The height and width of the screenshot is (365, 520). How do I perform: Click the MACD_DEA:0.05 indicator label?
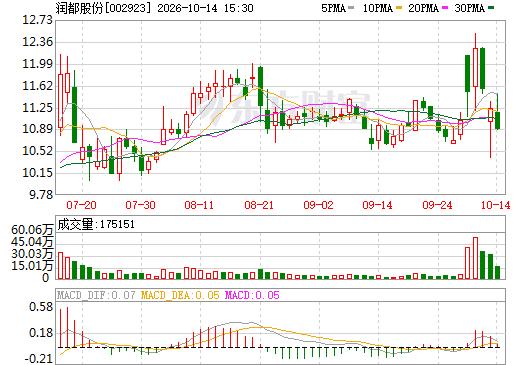click(x=180, y=295)
